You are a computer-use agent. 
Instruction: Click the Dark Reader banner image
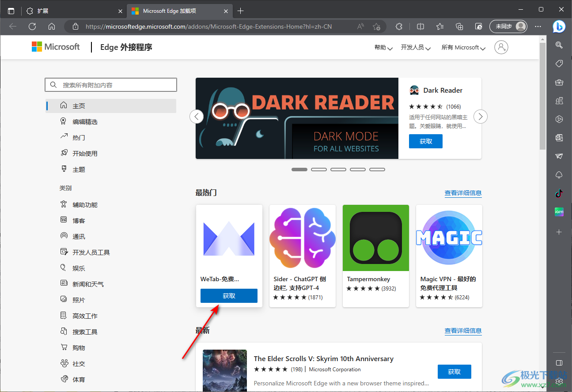(297, 118)
